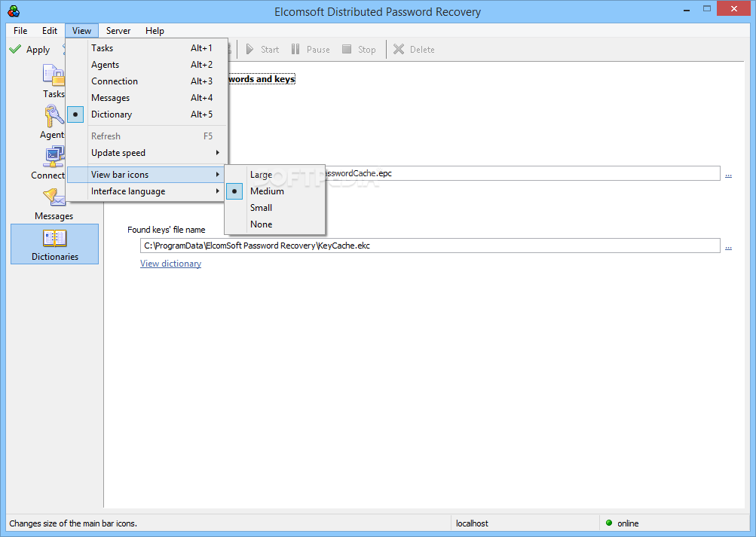The height and width of the screenshot is (537, 756).
Task: Open the Help menu
Action: (x=155, y=30)
